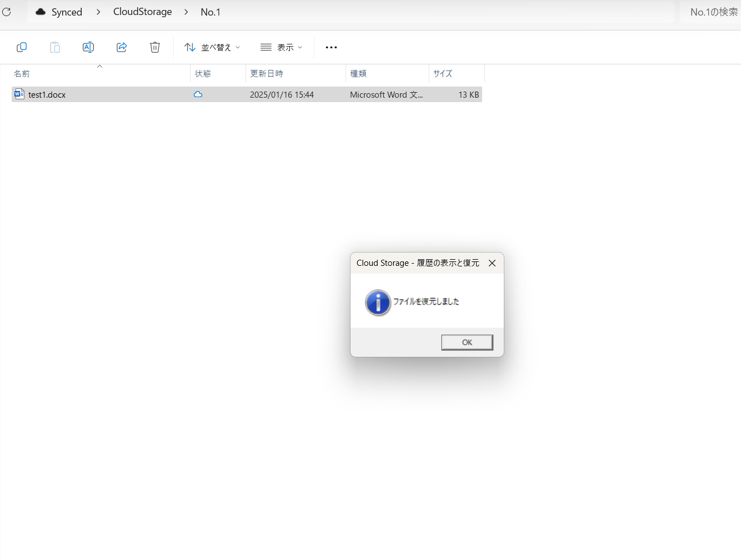Viewport: 741px width, 560px height.
Task: Choose the Rename toolbar icon
Action: coord(88,47)
